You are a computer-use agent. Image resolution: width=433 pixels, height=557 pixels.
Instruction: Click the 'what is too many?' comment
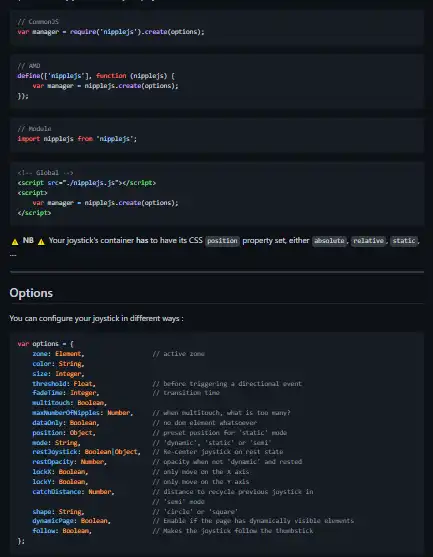[x=222, y=412]
